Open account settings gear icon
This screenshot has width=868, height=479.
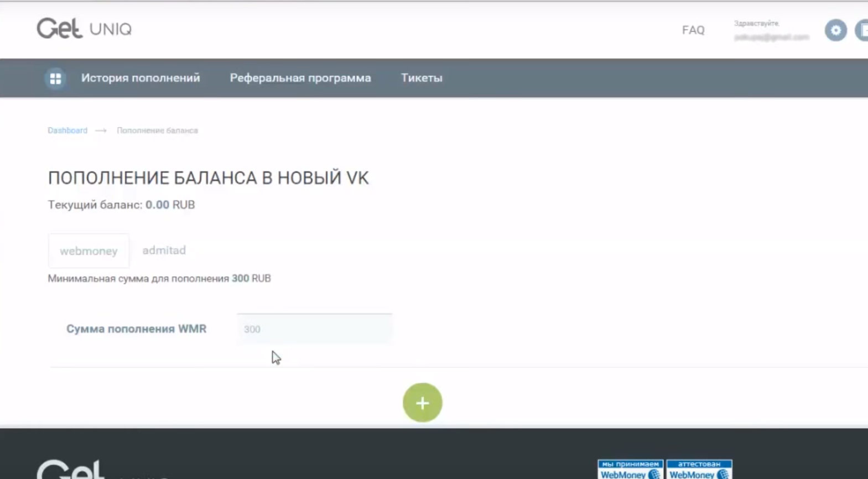[x=835, y=30]
